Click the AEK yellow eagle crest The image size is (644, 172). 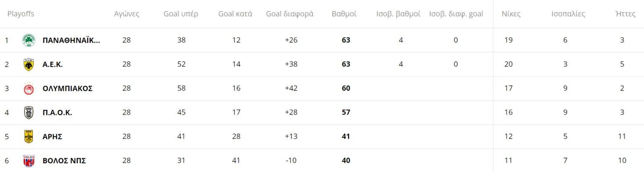tap(29, 65)
